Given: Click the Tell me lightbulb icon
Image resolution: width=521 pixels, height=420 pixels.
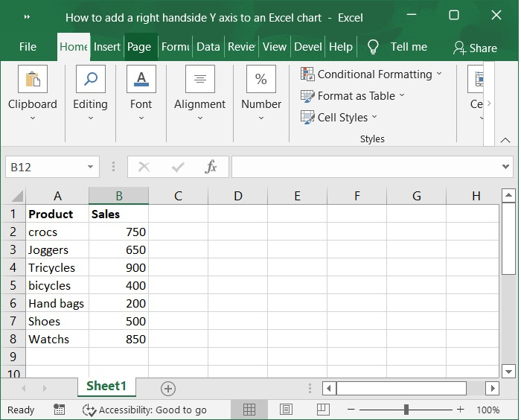Looking at the screenshot, I should tap(373, 47).
